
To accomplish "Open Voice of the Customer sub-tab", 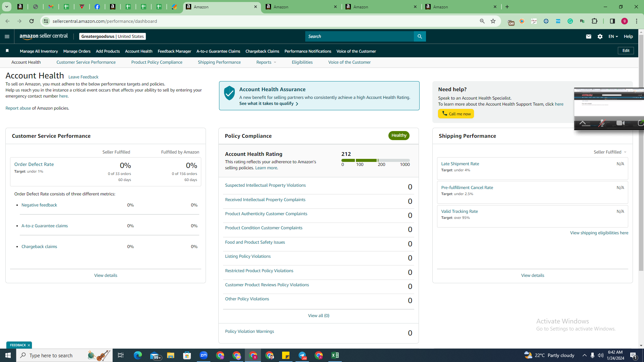I will [350, 62].
